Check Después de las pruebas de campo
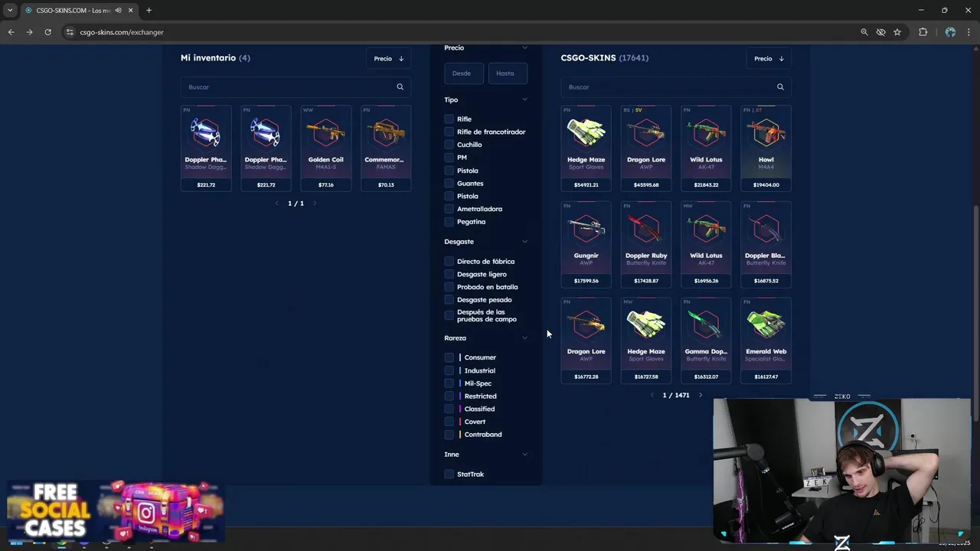This screenshot has width=980, height=551. [449, 315]
